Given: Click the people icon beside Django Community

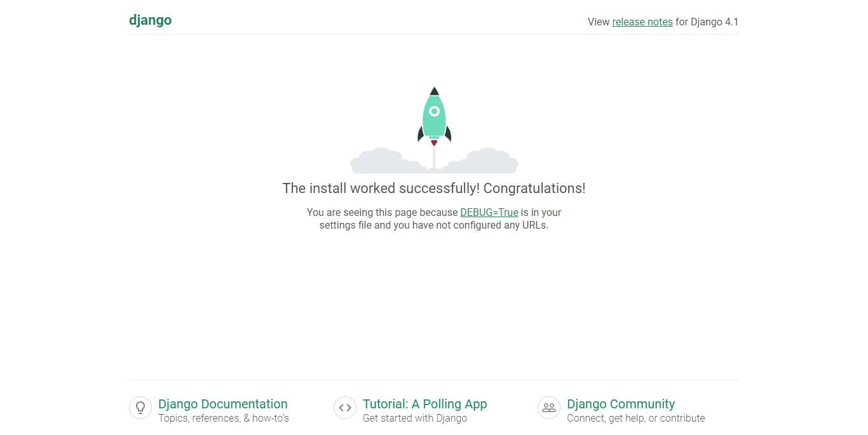Looking at the screenshot, I should [548, 408].
